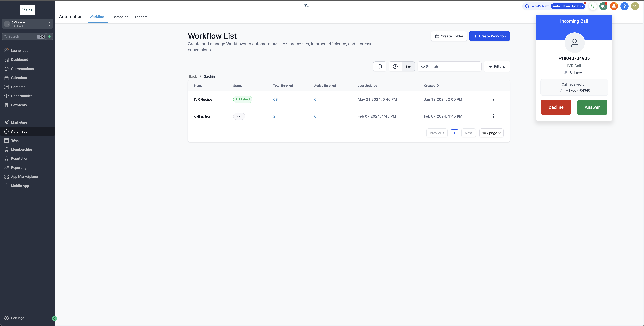The image size is (644, 326).
Task: Open three-dot menu for call action
Action: coord(493,116)
